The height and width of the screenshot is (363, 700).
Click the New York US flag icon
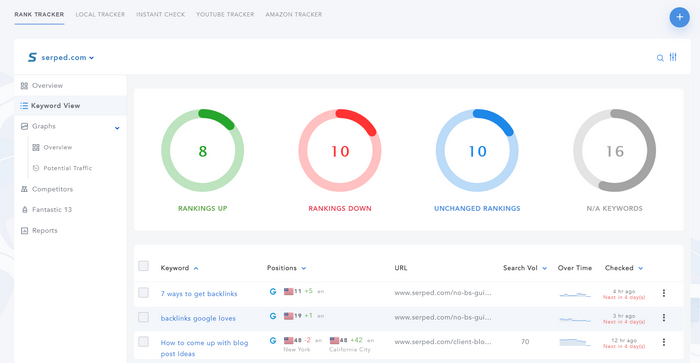[289, 341]
